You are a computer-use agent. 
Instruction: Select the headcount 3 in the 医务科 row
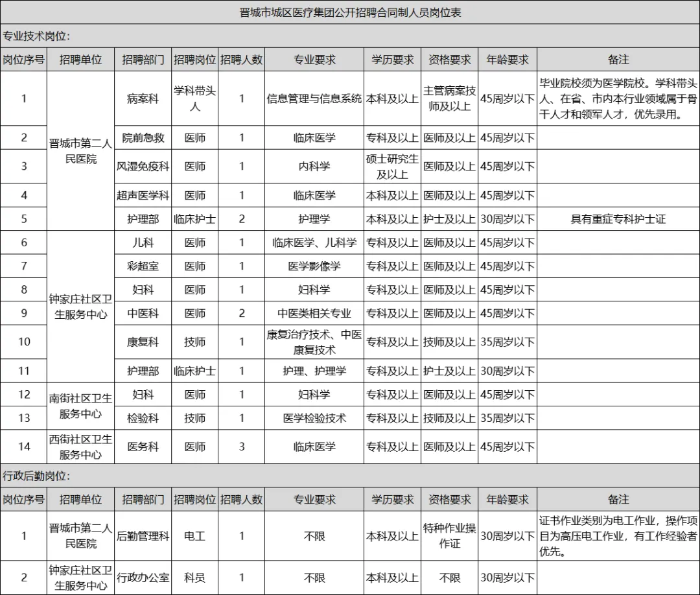tap(242, 447)
